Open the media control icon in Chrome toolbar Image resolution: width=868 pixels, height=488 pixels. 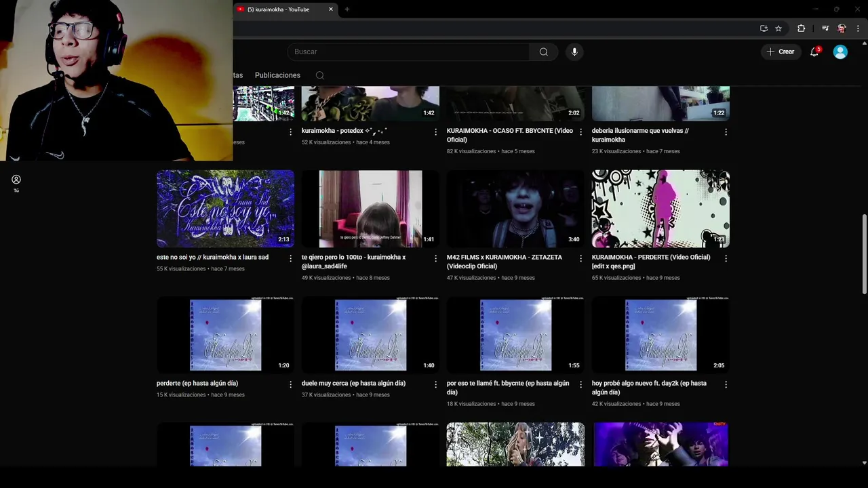[x=825, y=28]
